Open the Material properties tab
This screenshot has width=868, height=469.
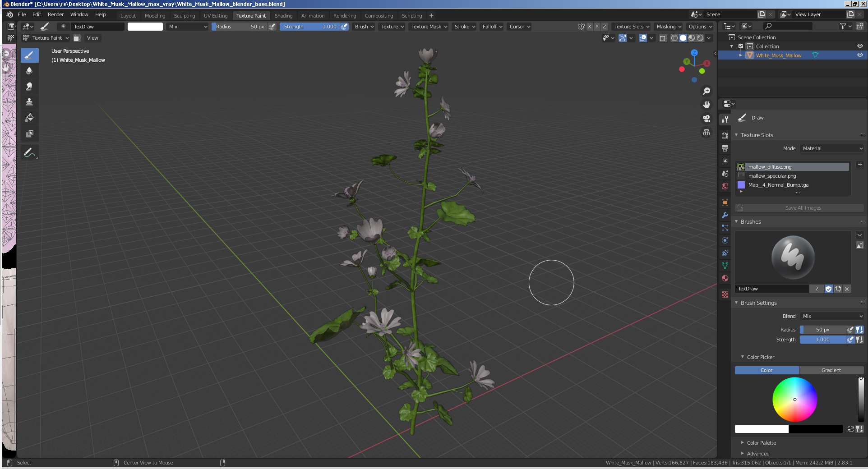click(725, 278)
